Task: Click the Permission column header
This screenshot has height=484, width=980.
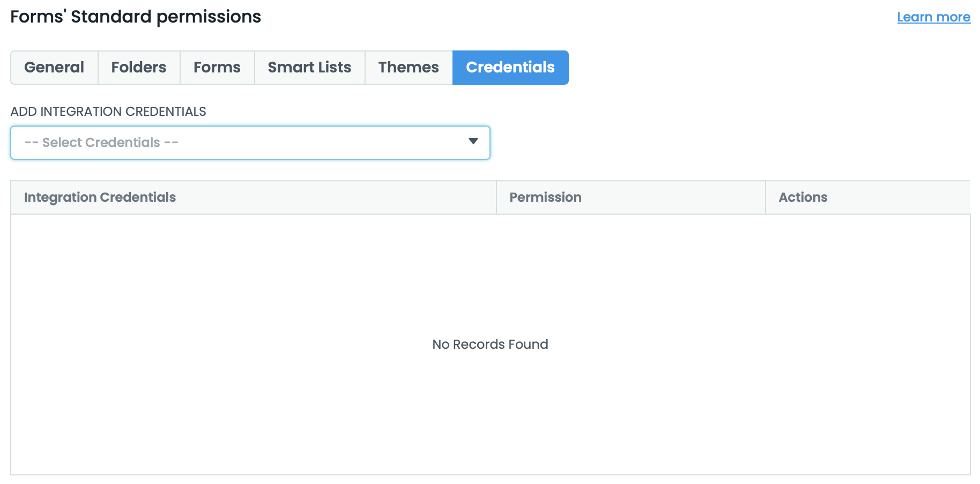Action: pos(545,197)
